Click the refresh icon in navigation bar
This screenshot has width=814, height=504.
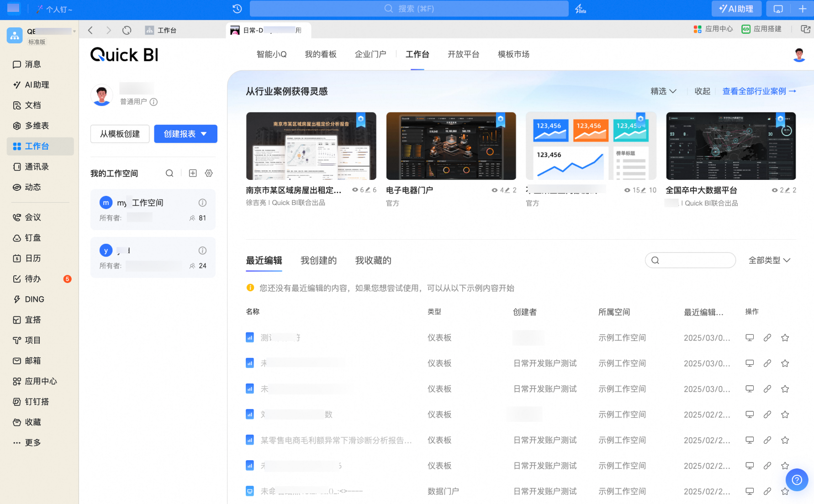click(127, 30)
